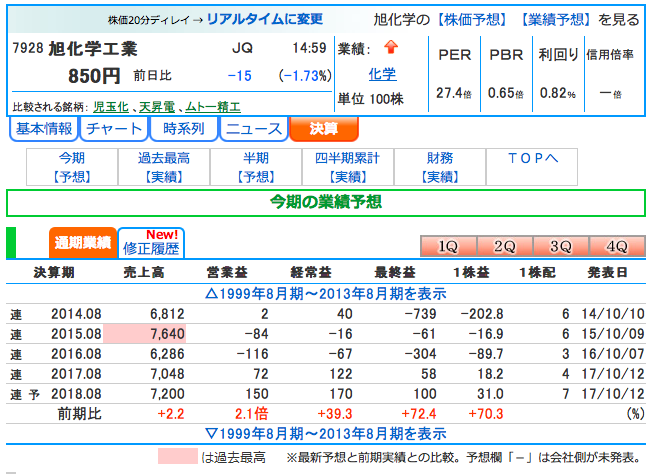Click the 営業益 column header

[227, 273]
